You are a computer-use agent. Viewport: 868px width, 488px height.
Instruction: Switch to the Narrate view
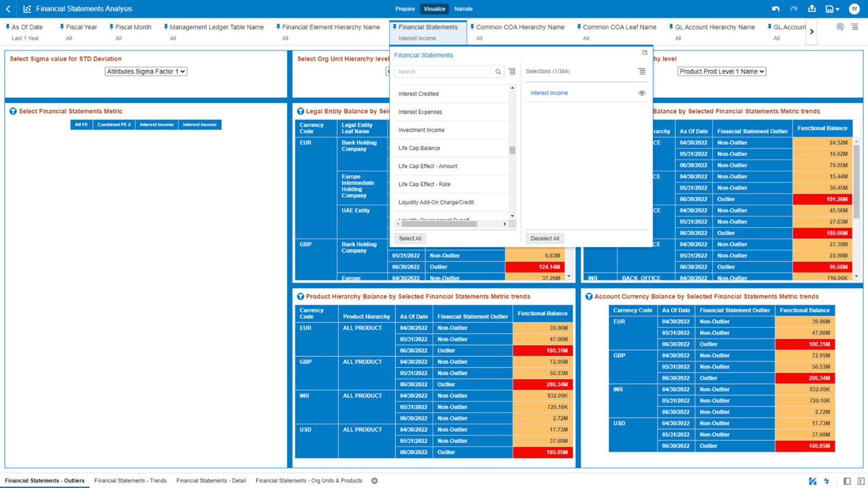click(463, 9)
